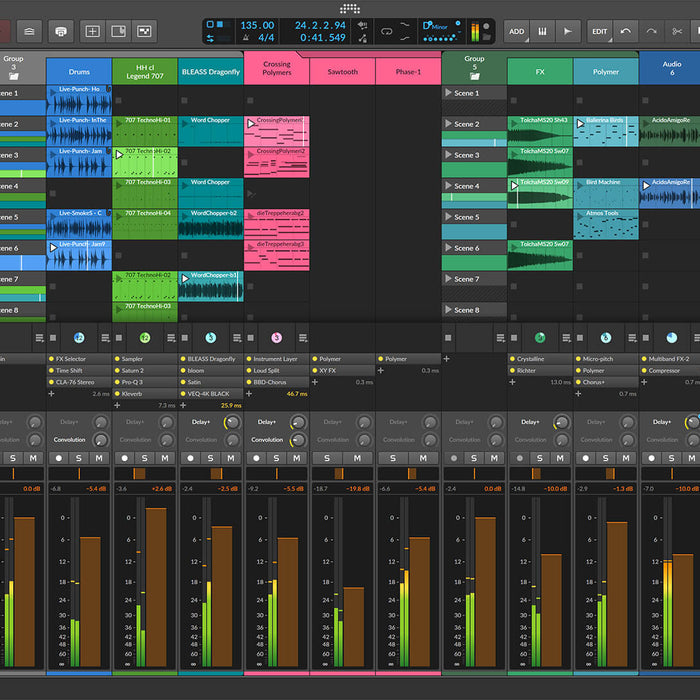
Task: Select the HH cl Legend 707 track header
Action: [x=145, y=71]
